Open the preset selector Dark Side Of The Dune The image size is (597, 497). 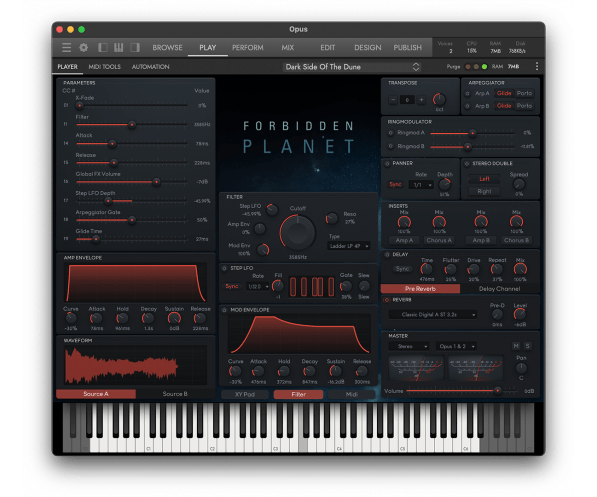[352, 67]
